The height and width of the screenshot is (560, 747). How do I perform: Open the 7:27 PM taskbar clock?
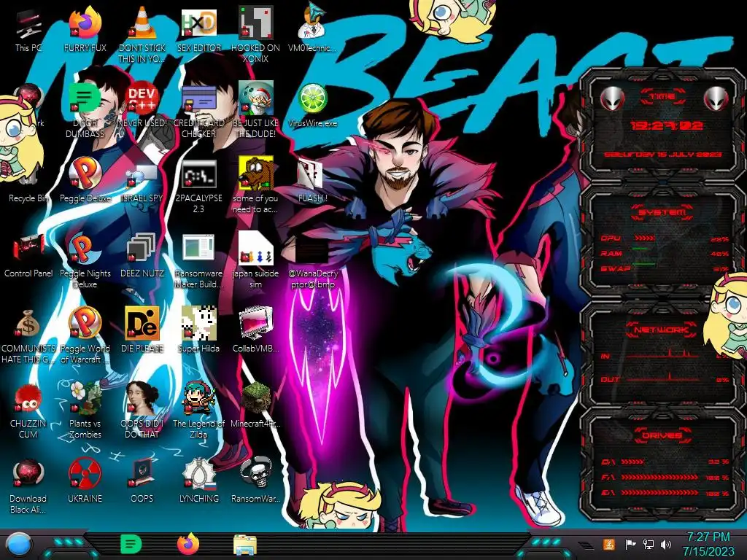point(708,544)
